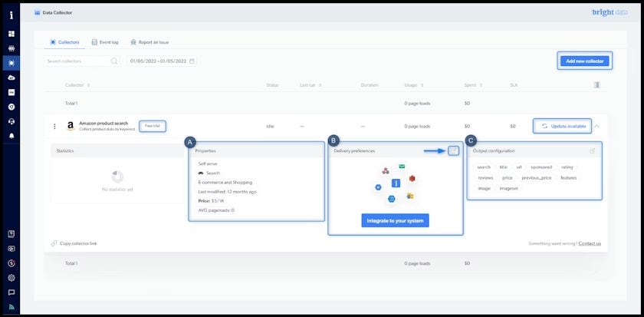Click the green feed icon at sidebar bottom
The height and width of the screenshot is (317, 644).
point(11,307)
